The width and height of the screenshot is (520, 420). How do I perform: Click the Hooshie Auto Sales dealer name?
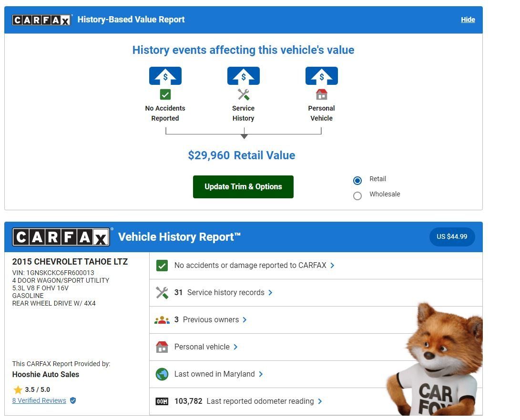(x=46, y=375)
